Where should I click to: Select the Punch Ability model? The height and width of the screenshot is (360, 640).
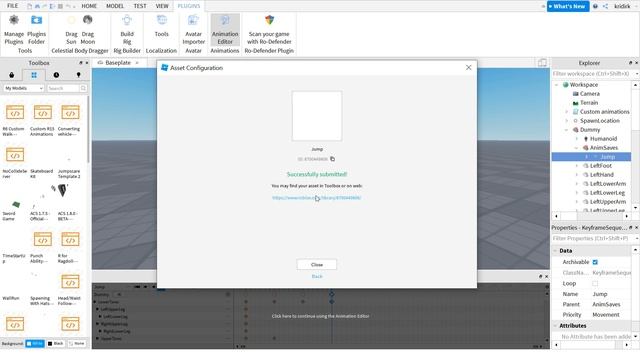[x=42, y=247]
